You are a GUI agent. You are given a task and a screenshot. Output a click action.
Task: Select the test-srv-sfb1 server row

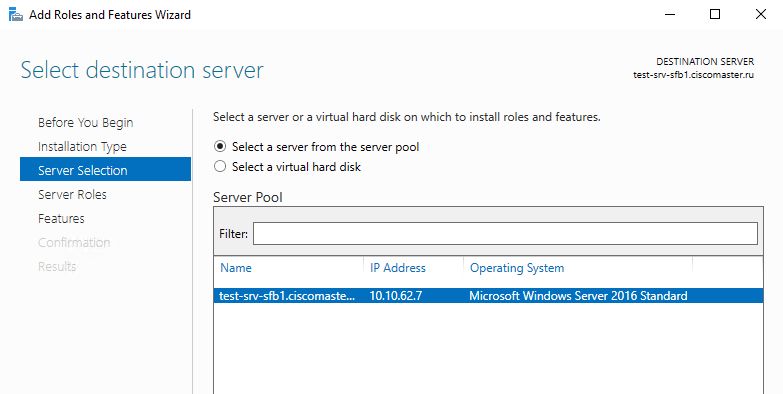(488, 296)
